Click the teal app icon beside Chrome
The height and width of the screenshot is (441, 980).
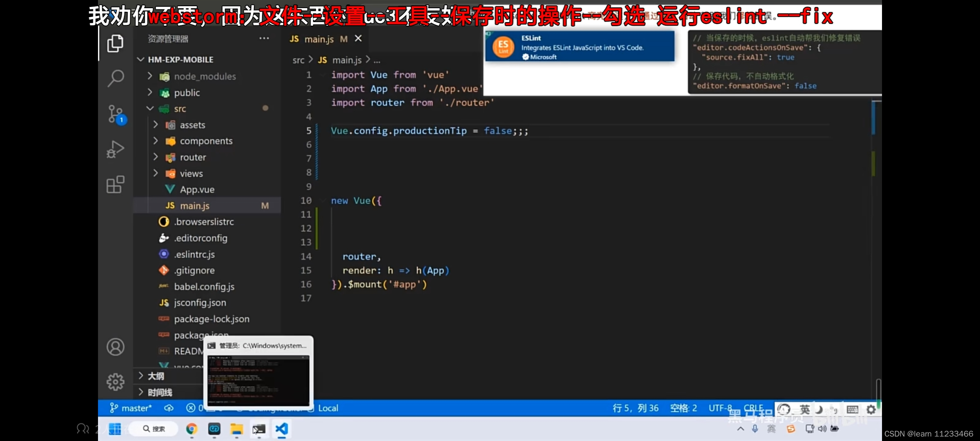pyautogui.click(x=214, y=429)
